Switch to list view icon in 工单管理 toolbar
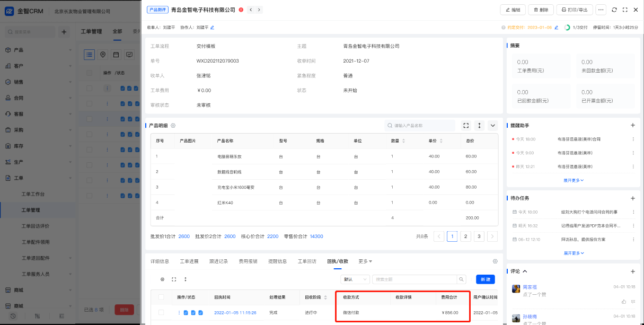The height and width of the screenshot is (325, 644). (x=90, y=54)
